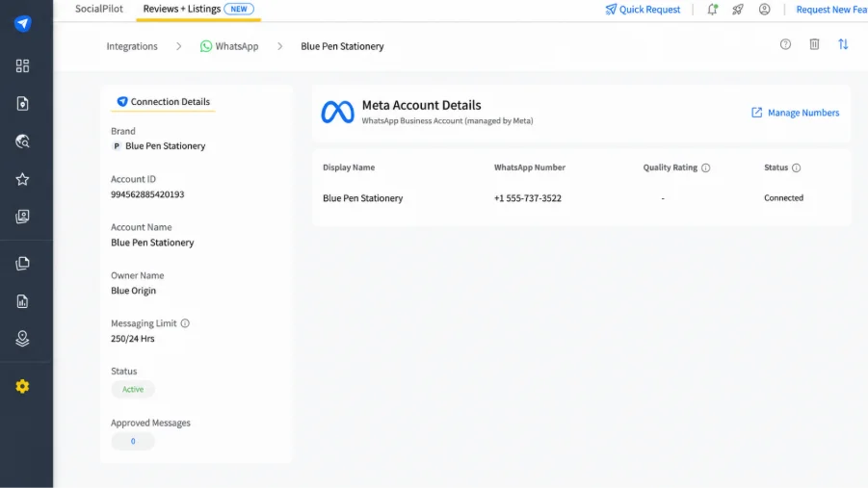This screenshot has height=488, width=868.
Task: Click the help question mark icon
Action: click(785, 44)
